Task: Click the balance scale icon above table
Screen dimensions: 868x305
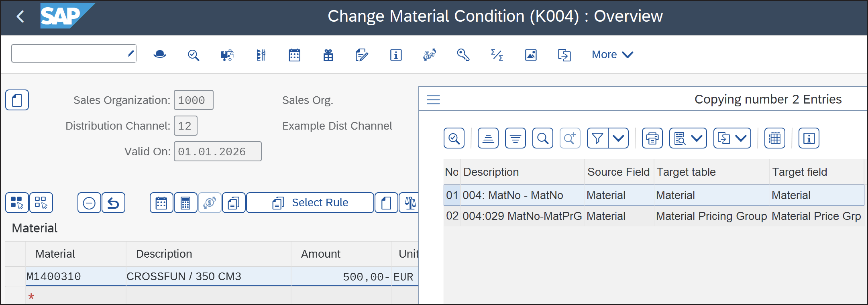Action: tap(409, 203)
